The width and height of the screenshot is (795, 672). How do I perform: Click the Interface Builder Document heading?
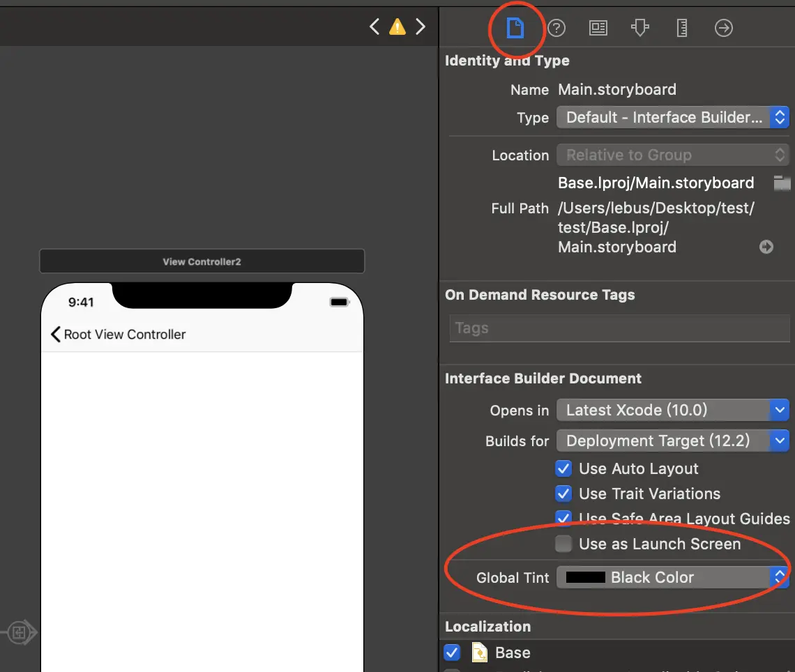(x=543, y=379)
